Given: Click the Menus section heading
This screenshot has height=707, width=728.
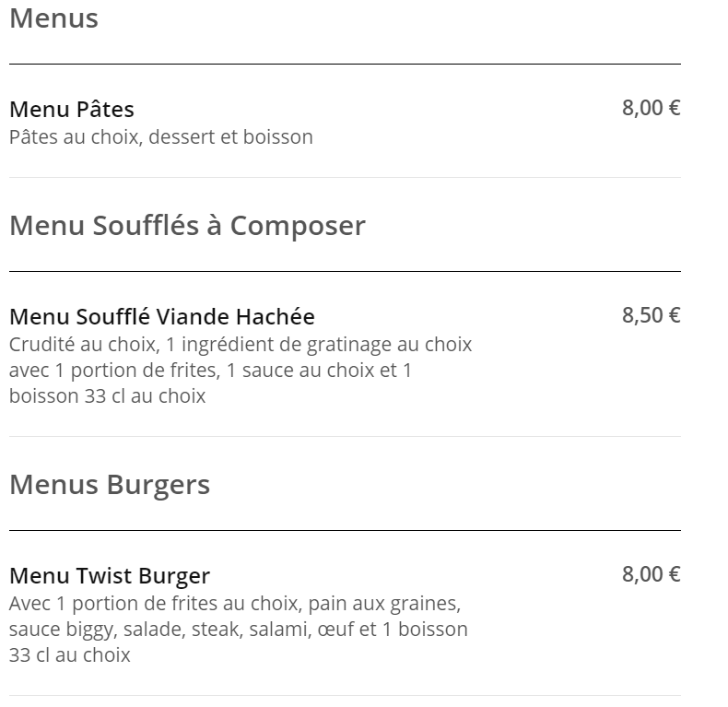Looking at the screenshot, I should point(53,18).
